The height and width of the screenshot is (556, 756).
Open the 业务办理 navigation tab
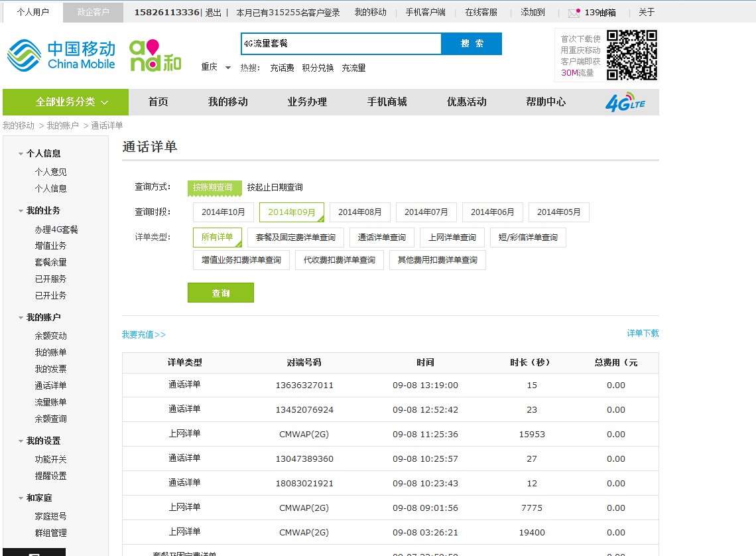click(307, 102)
